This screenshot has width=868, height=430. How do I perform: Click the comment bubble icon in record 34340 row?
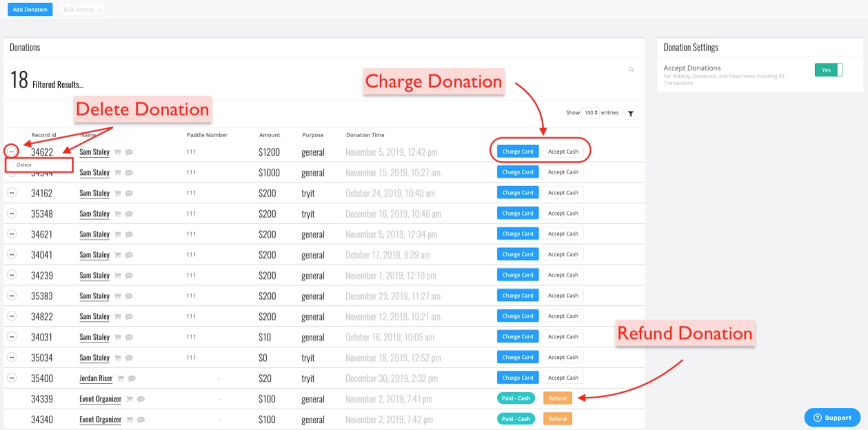[141, 420]
